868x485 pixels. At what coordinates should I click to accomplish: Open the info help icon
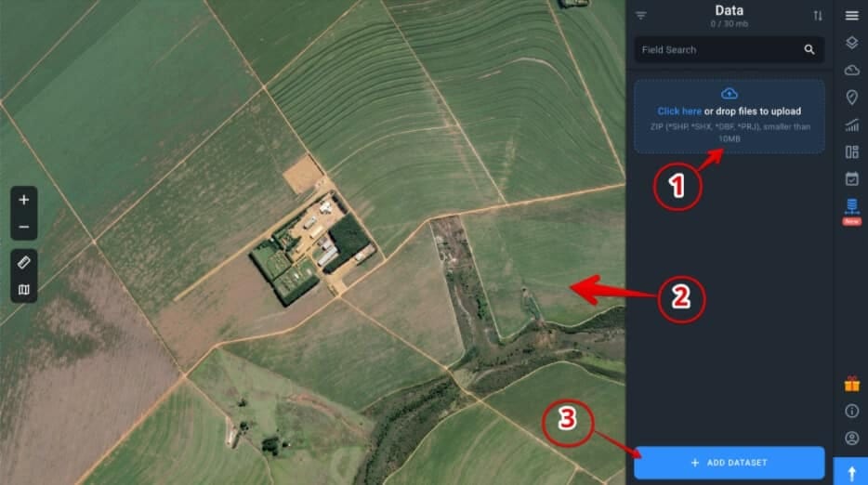[x=852, y=411]
